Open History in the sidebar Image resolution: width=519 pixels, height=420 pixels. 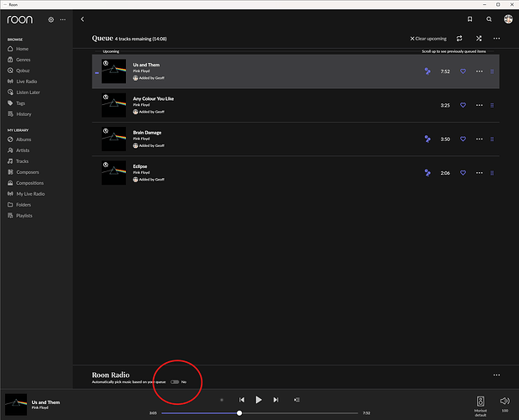tap(19, 114)
